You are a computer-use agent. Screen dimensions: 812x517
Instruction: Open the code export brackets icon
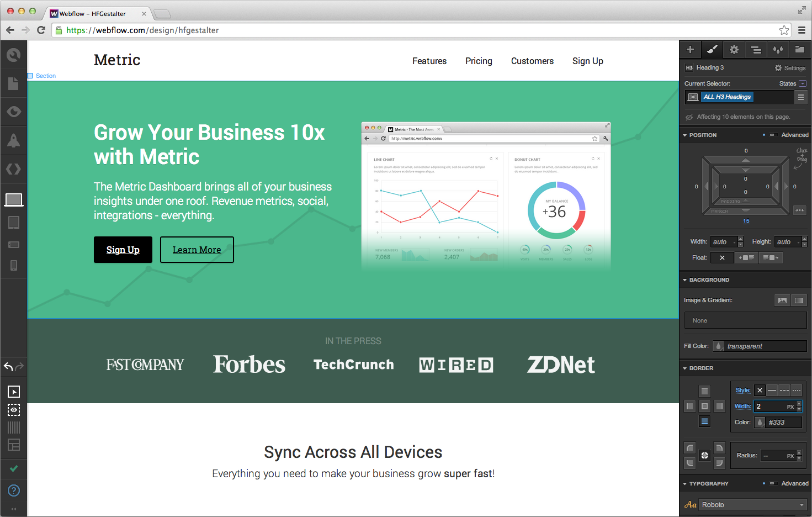coord(13,169)
